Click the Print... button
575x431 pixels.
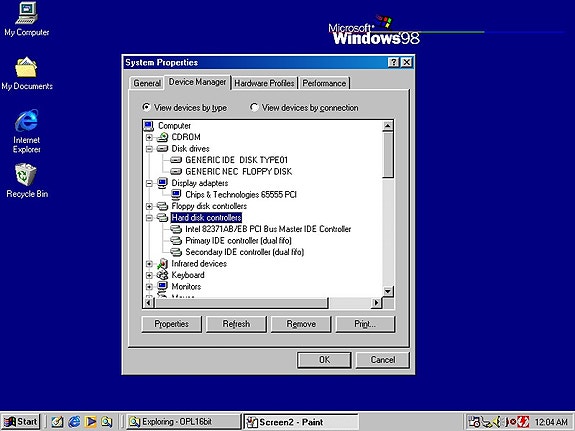365,324
